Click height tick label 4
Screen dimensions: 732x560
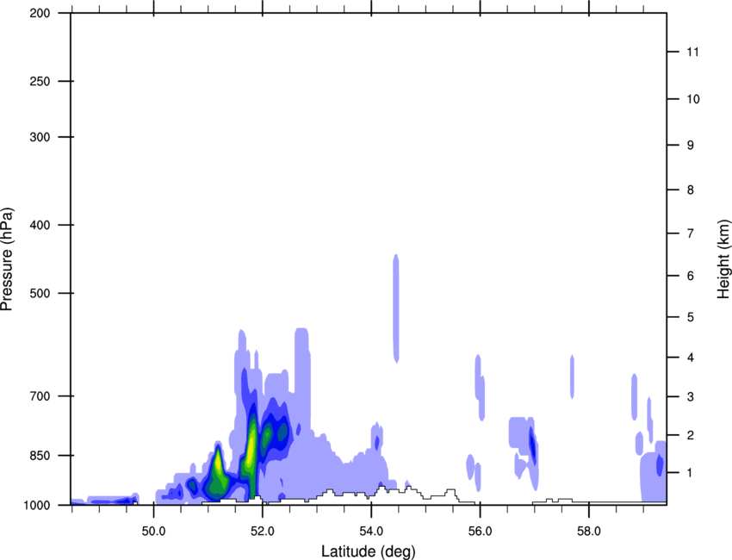(690, 358)
